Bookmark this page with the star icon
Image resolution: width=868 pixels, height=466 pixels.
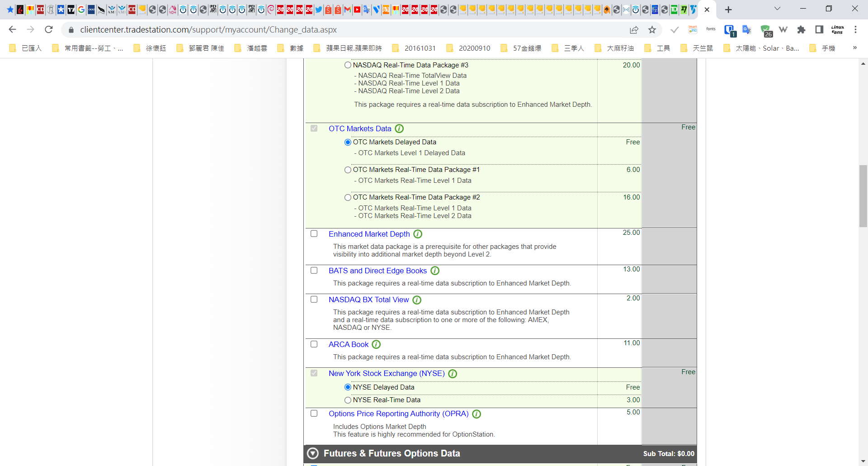(652, 29)
